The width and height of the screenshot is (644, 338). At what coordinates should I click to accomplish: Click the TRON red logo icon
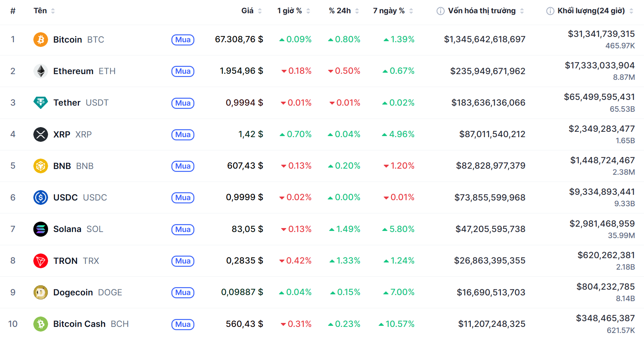tap(41, 261)
